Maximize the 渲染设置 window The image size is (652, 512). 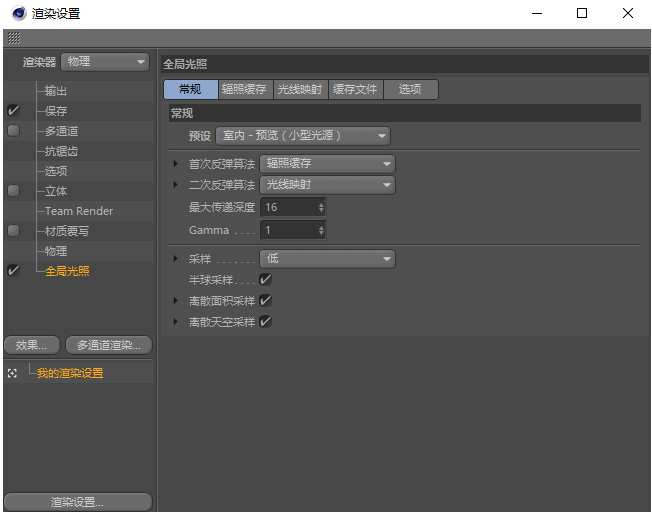tap(582, 13)
